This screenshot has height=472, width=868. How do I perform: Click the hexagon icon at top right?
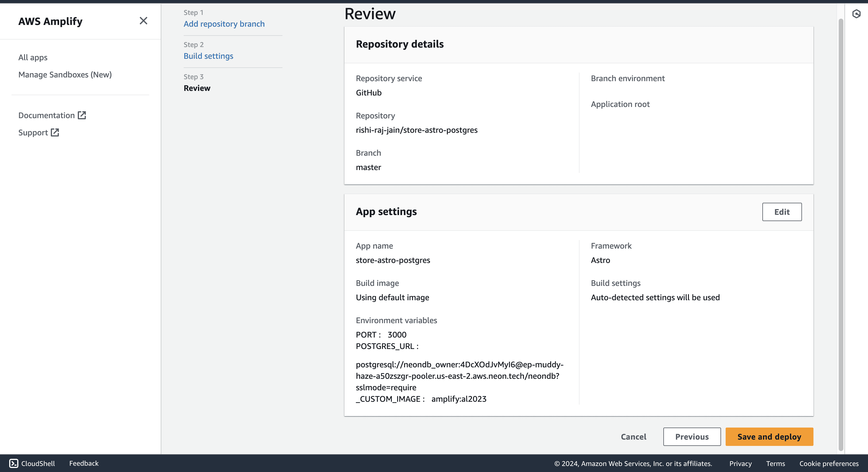coord(856,14)
